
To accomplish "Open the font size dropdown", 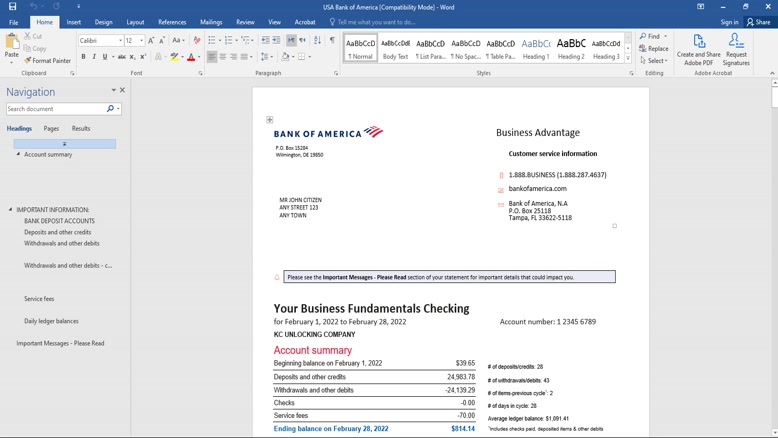I will pyautogui.click(x=139, y=40).
